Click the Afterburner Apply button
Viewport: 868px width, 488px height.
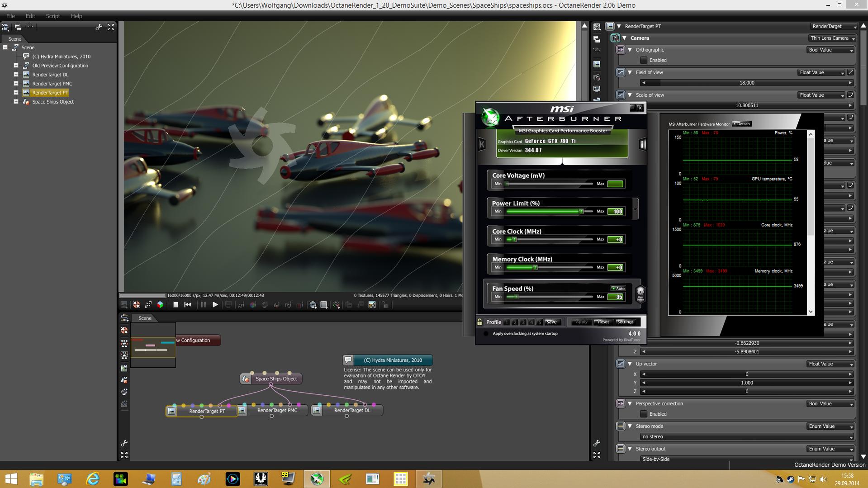click(x=581, y=322)
